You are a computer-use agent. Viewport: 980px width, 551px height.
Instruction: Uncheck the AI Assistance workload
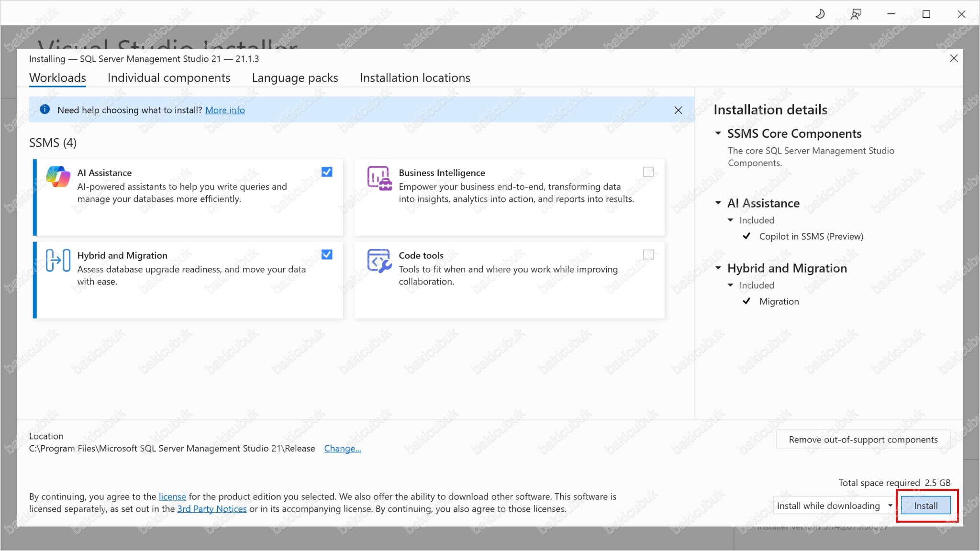[327, 172]
